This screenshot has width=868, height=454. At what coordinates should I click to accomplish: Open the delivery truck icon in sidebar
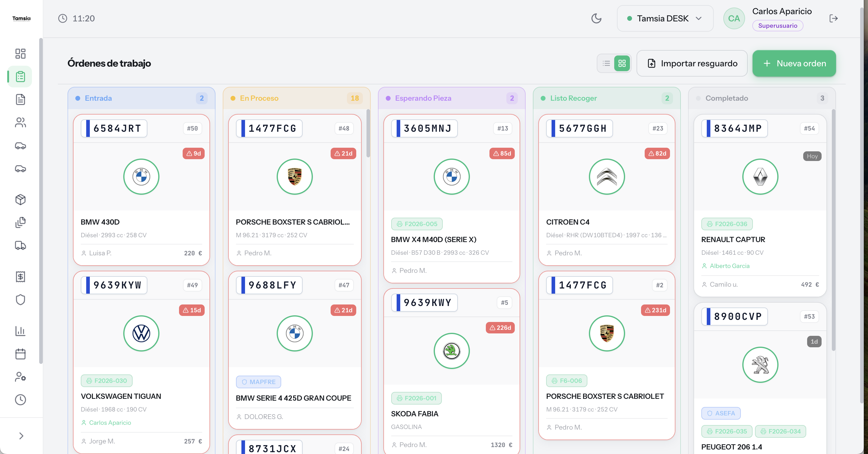(x=20, y=245)
